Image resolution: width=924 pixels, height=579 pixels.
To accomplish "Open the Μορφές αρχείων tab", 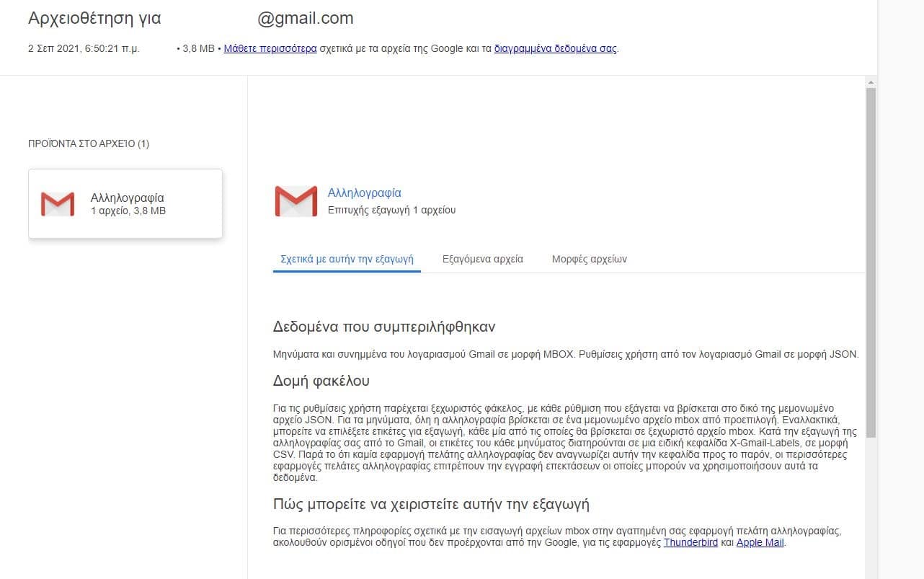I will click(x=589, y=259).
